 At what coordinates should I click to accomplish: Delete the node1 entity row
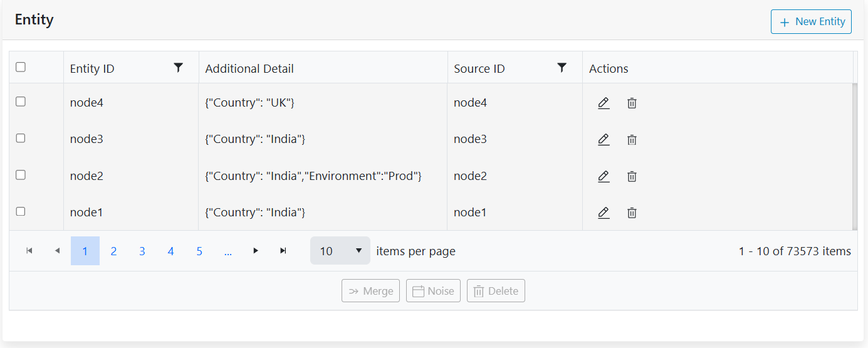pyautogui.click(x=632, y=213)
